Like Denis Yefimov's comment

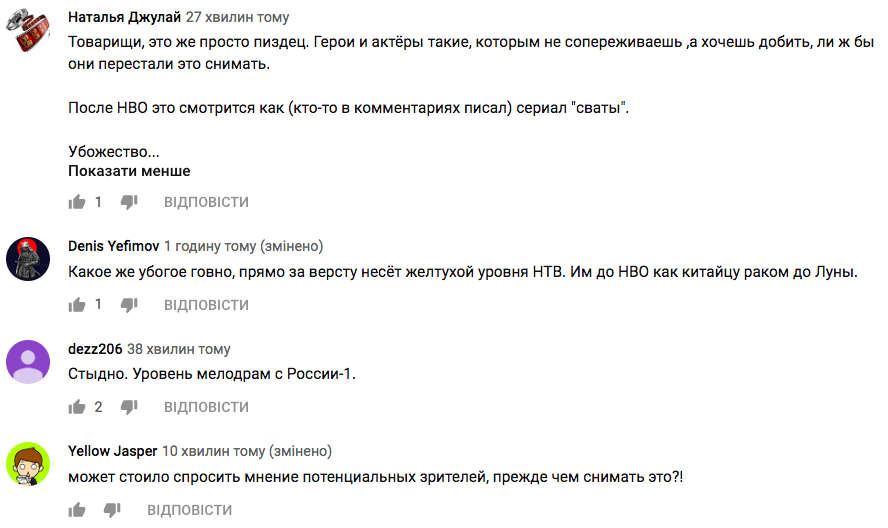[x=76, y=305]
